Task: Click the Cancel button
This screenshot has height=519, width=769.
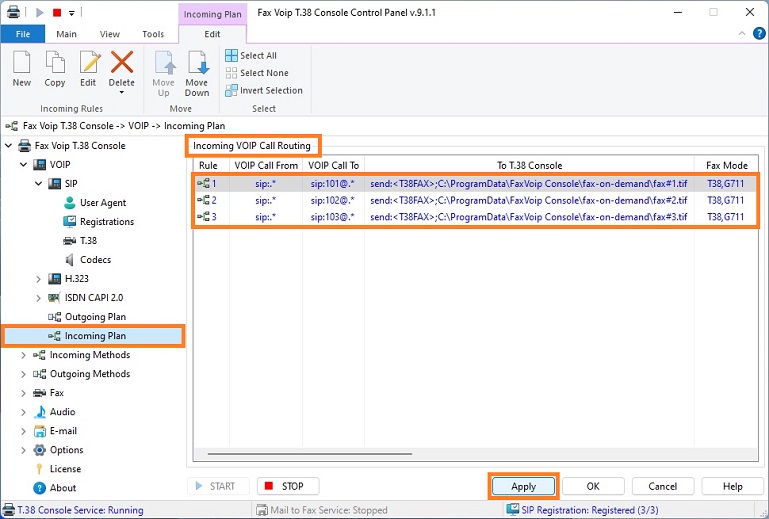Action: (663, 486)
